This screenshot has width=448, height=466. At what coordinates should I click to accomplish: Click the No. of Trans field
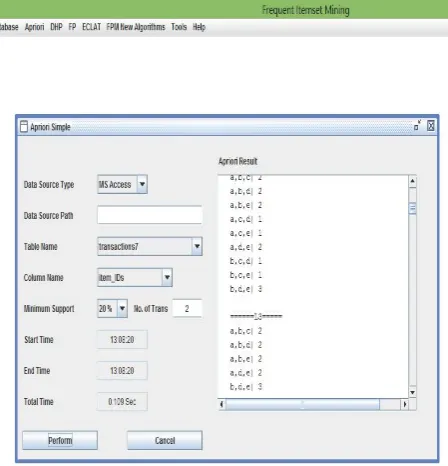point(187,308)
